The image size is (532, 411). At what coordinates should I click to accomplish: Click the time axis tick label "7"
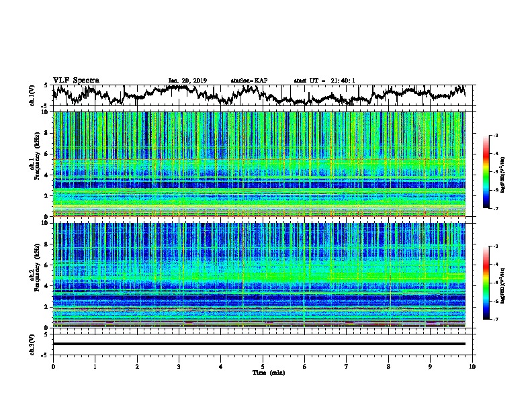point(347,367)
